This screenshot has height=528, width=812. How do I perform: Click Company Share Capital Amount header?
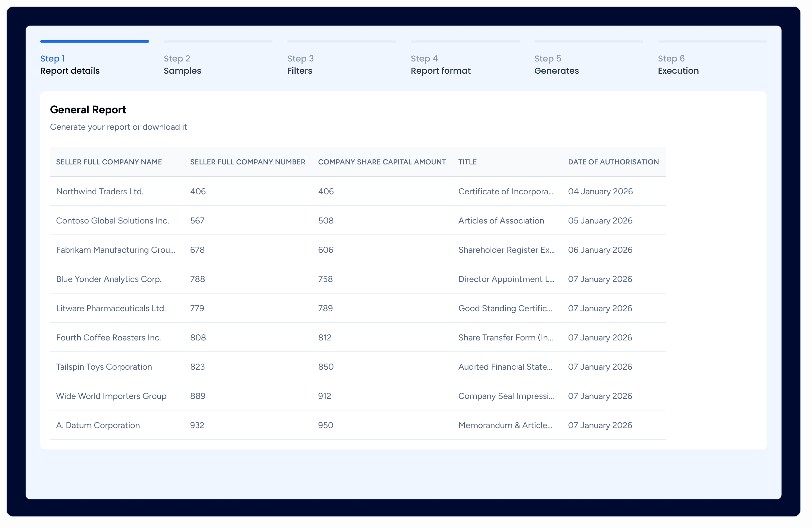coord(382,162)
